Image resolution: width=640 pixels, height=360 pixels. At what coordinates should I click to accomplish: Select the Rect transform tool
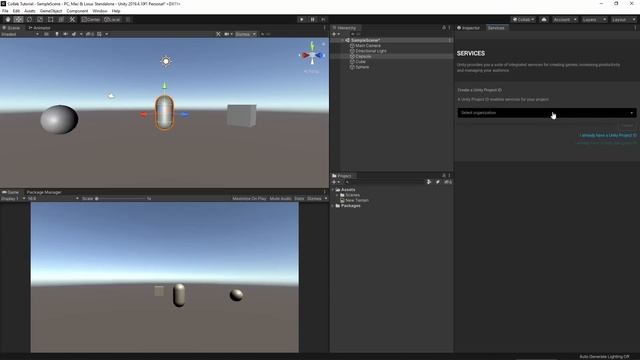click(51, 20)
